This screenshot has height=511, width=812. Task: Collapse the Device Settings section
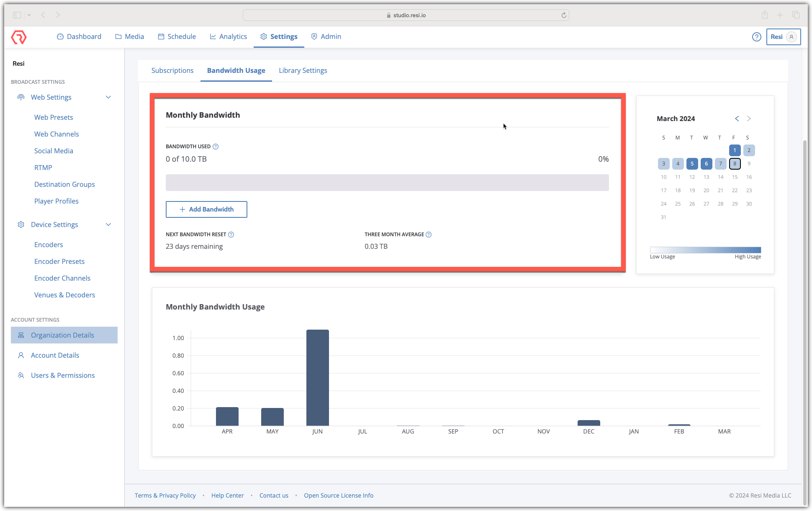point(108,225)
